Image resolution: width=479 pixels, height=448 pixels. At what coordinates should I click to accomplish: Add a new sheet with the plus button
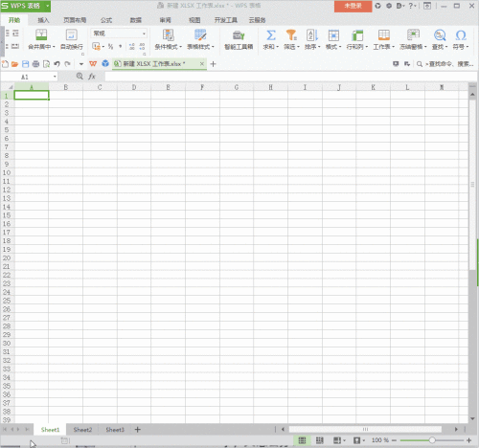(x=138, y=430)
